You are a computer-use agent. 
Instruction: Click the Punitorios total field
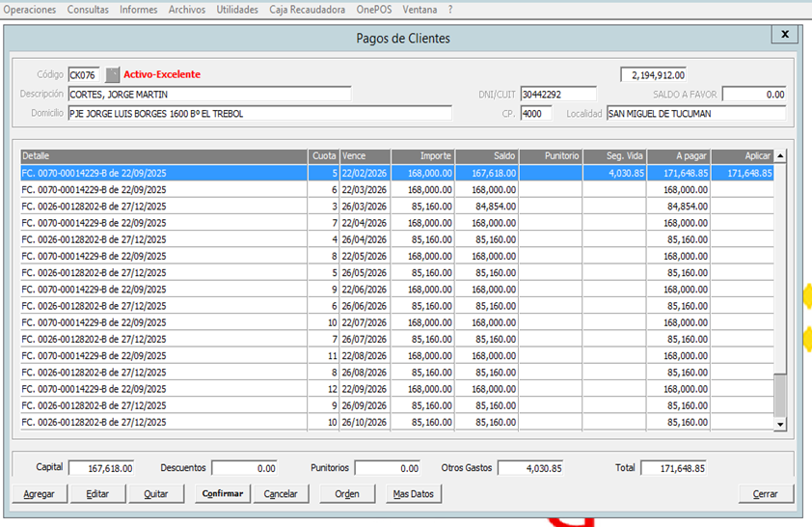(x=388, y=468)
